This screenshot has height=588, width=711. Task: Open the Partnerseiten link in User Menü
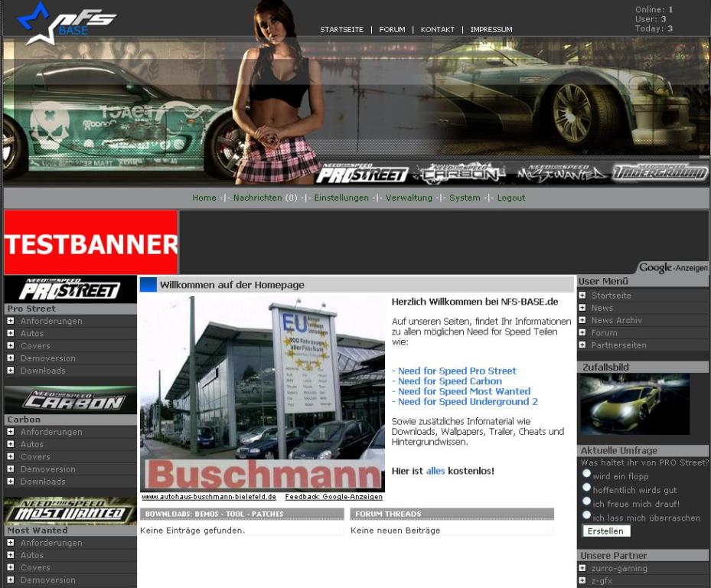tap(618, 345)
